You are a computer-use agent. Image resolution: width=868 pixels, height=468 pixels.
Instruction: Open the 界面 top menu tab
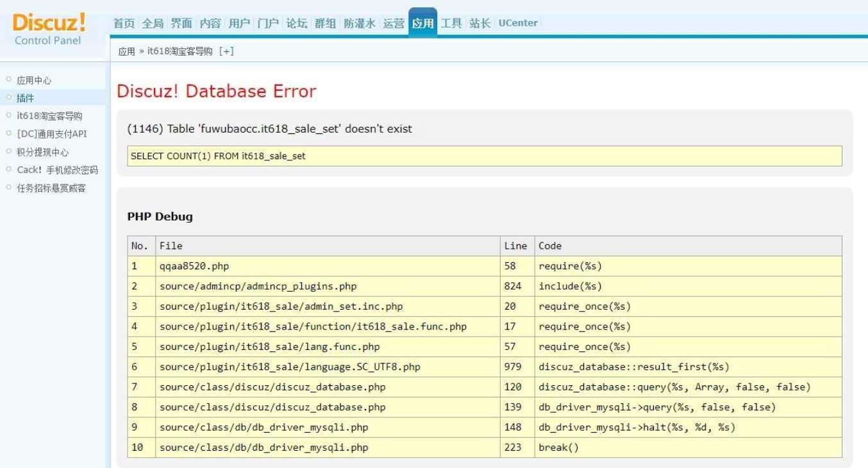point(181,23)
